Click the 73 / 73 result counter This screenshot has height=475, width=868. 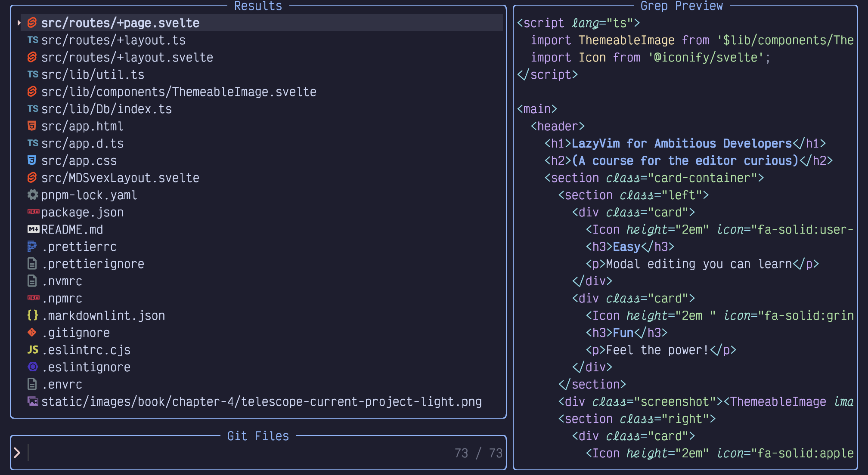pos(478,453)
